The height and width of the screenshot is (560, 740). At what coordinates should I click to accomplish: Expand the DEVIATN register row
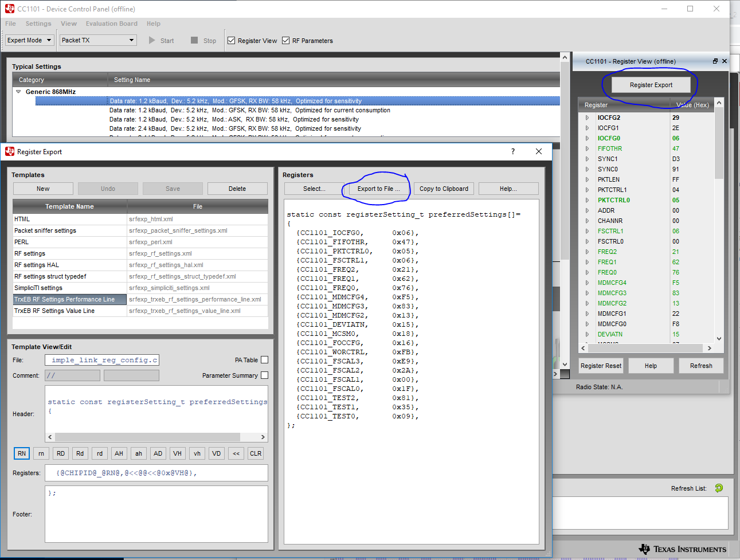point(587,334)
